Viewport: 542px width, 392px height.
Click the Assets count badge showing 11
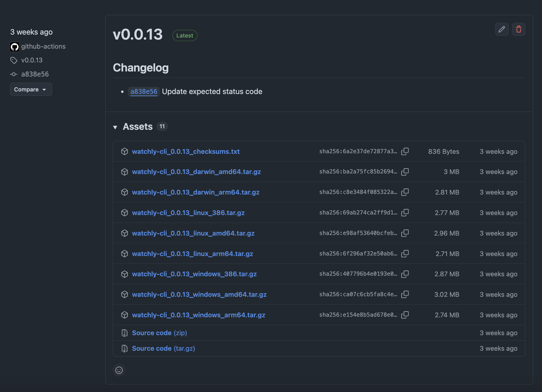tap(162, 126)
